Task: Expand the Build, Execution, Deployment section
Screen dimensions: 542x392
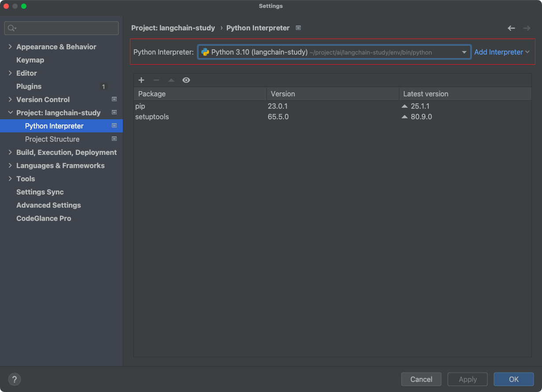Action: tap(10, 152)
